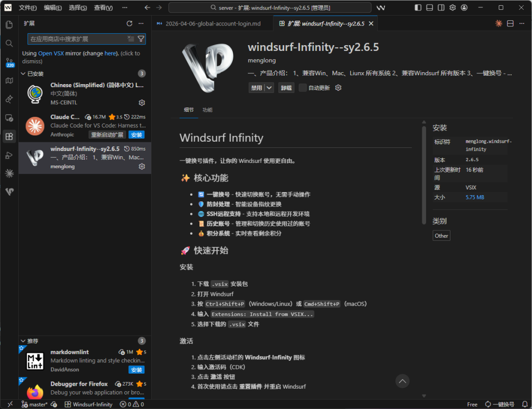Restart extensions for Claude Code
532x409 pixels.
pyautogui.click(x=107, y=135)
